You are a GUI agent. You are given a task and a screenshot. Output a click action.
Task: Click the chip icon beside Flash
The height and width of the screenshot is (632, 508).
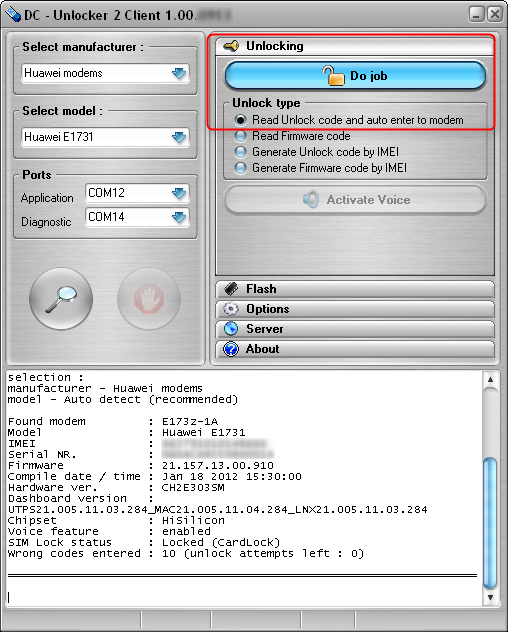pyautogui.click(x=231, y=289)
